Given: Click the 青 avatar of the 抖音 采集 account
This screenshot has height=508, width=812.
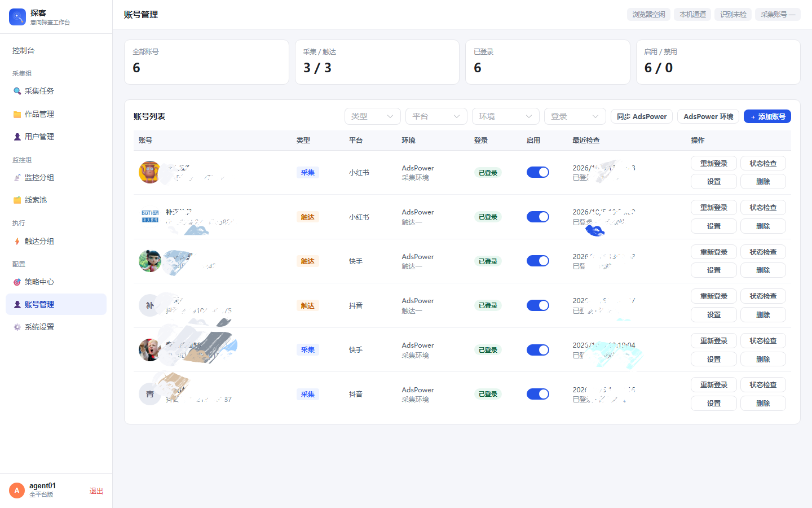Looking at the screenshot, I should click(x=150, y=394).
